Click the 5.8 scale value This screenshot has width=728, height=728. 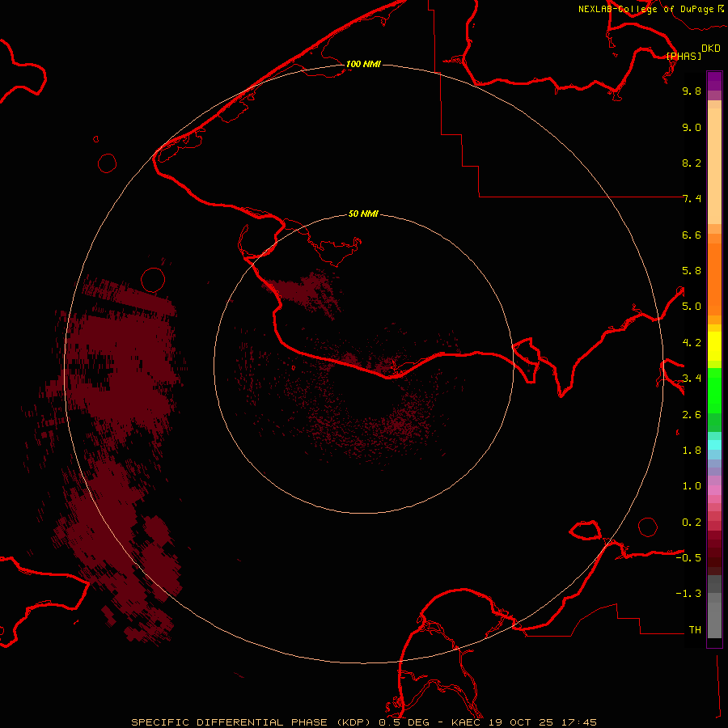click(x=692, y=271)
